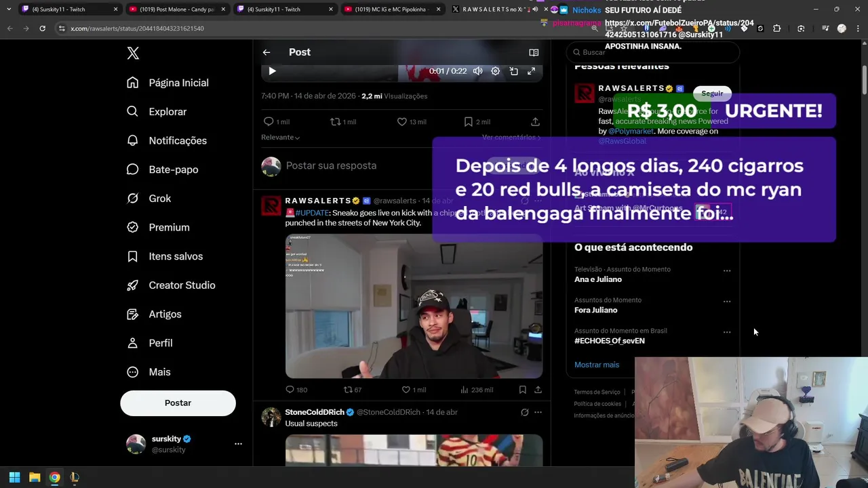Open Perfil in sidebar
The image size is (868, 488).
pyautogui.click(x=150, y=343)
